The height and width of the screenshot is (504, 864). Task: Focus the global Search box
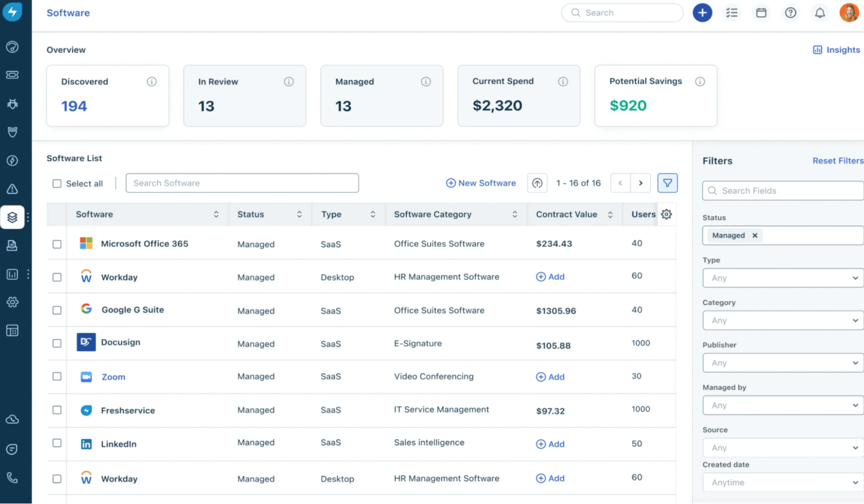pos(622,13)
